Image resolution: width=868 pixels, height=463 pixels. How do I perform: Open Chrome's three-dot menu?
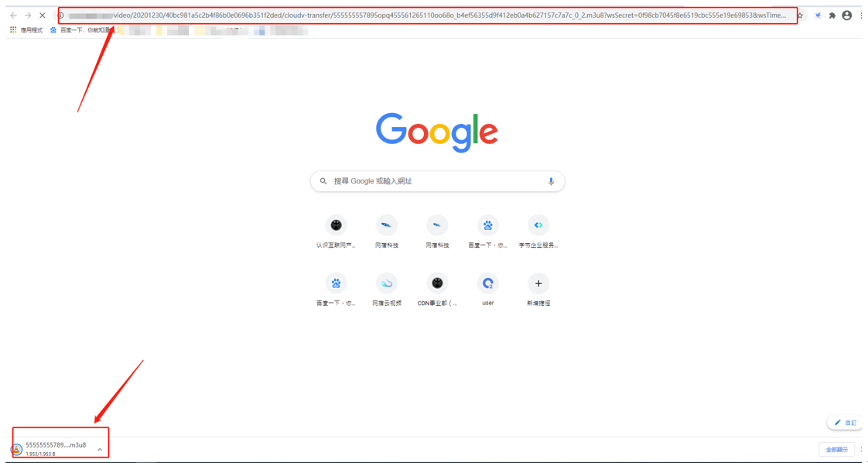(x=862, y=15)
